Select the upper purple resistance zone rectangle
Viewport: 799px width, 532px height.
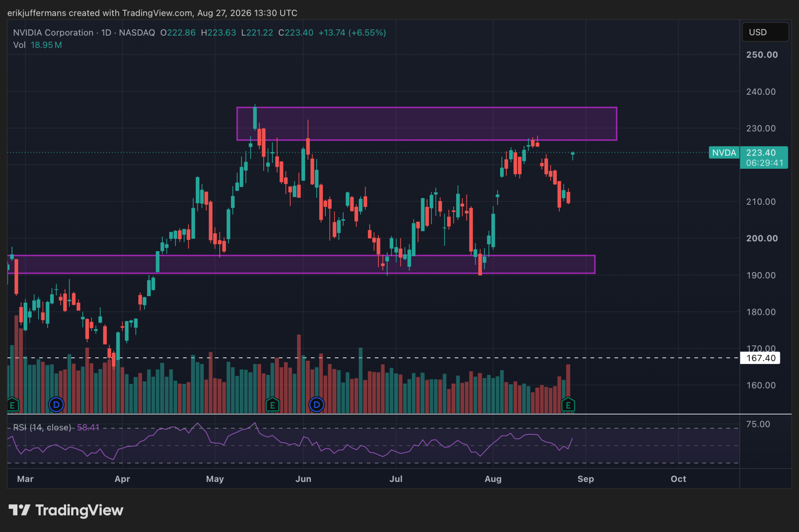[x=427, y=124]
